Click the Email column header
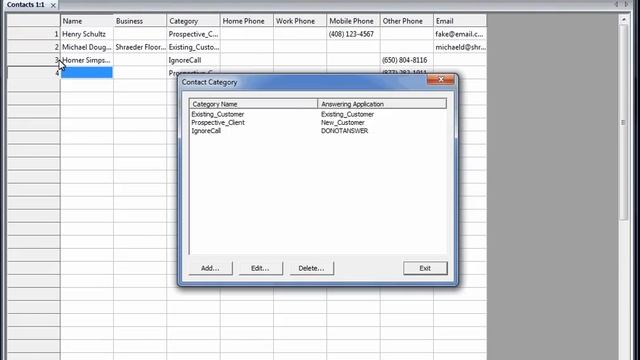The width and height of the screenshot is (640, 360). 460,21
